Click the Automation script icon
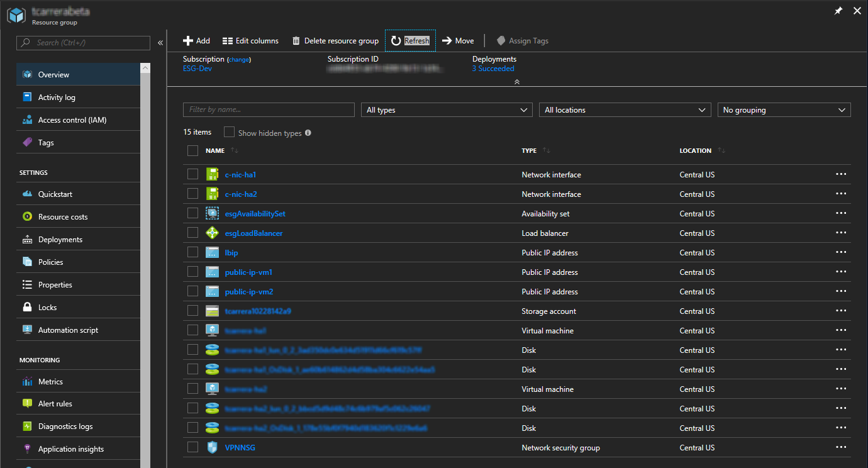 click(27, 330)
